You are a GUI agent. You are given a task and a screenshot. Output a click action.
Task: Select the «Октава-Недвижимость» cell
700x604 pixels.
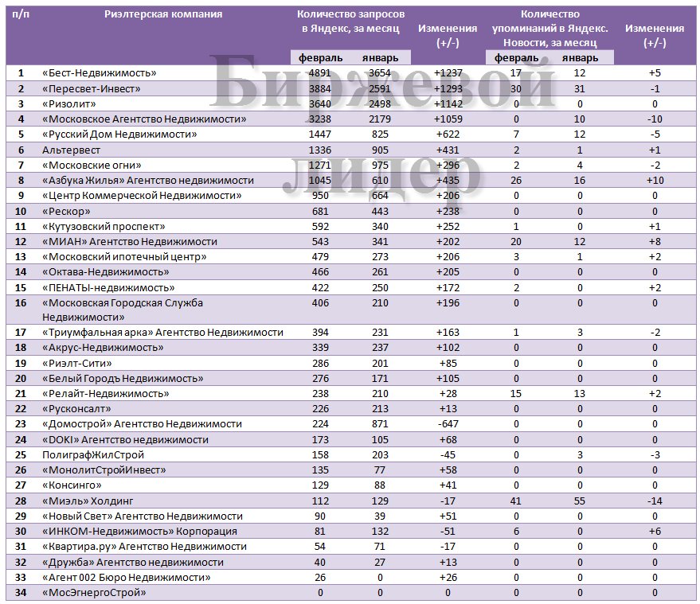tap(105, 271)
